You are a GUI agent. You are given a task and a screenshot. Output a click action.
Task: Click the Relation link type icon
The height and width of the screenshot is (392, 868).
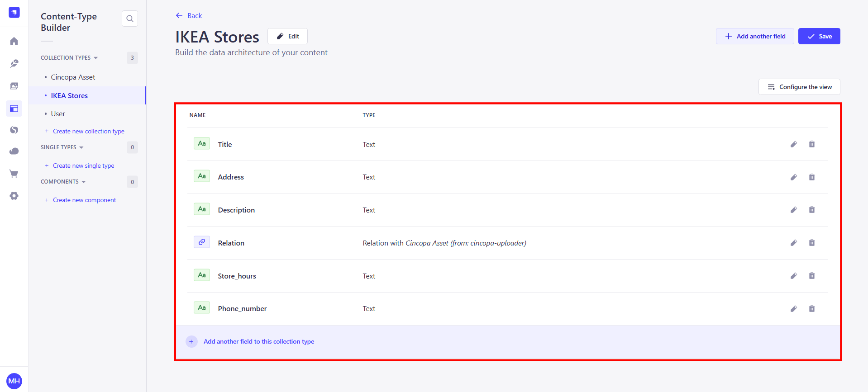(202, 242)
